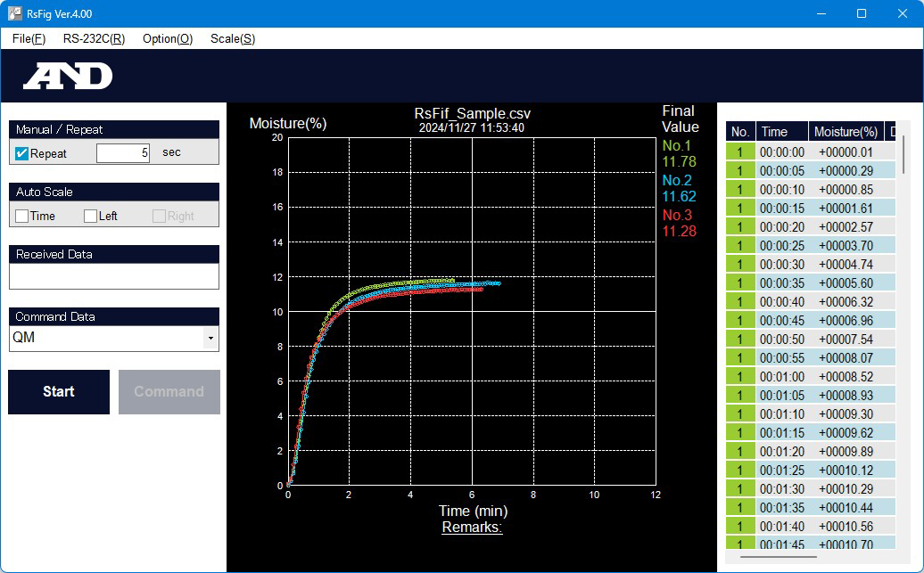Click the Received Data text box
Image resolution: width=924 pixels, height=573 pixels.
[x=113, y=276]
